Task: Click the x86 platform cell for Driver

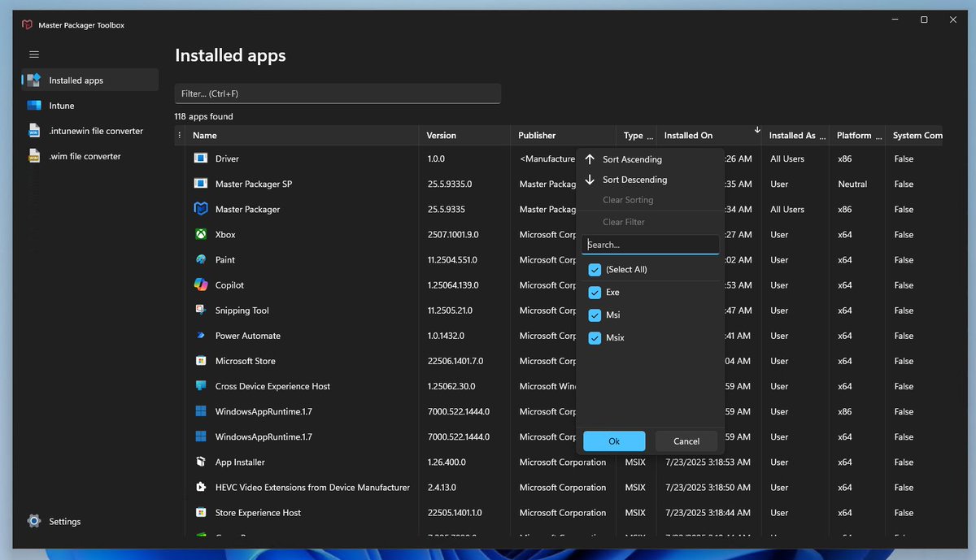Action: [x=845, y=159]
